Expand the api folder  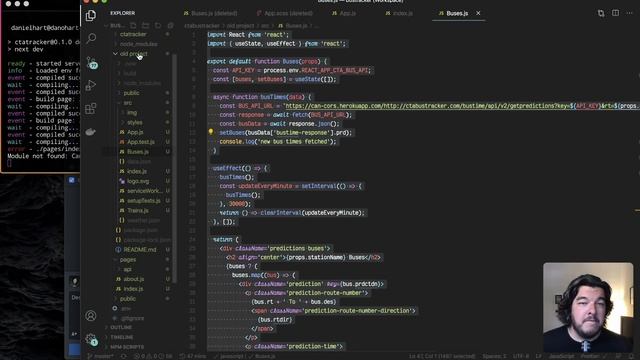pyautogui.click(x=127, y=269)
